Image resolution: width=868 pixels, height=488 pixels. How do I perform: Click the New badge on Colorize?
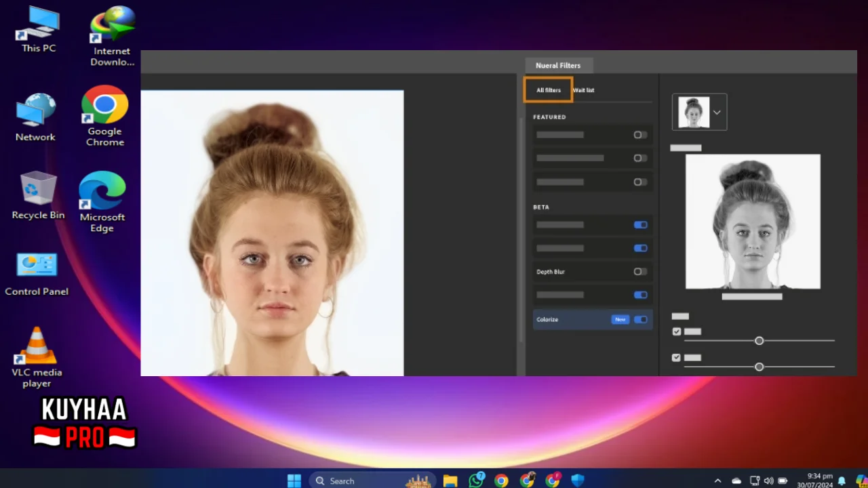click(x=620, y=319)
